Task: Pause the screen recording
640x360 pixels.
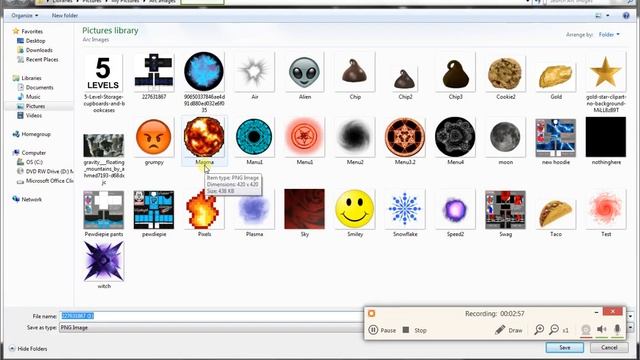Action: [382, 330]
